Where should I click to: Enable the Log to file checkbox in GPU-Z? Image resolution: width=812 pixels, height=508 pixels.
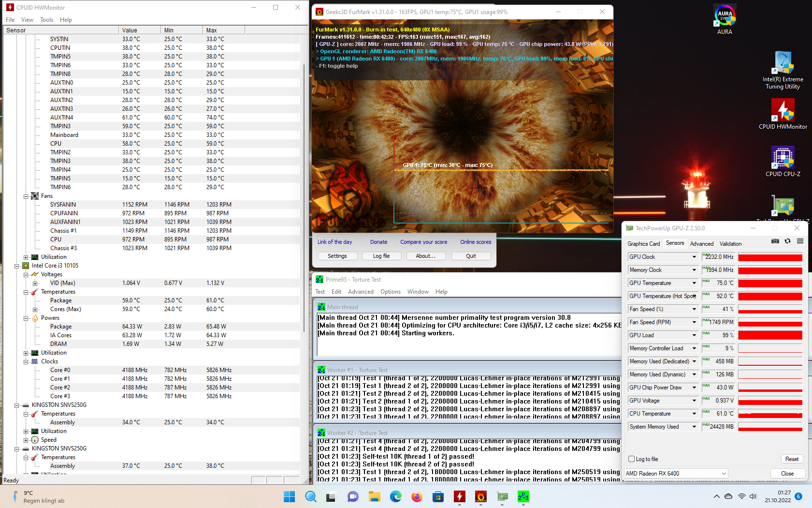pyautogui.click(x=631, y=459)
